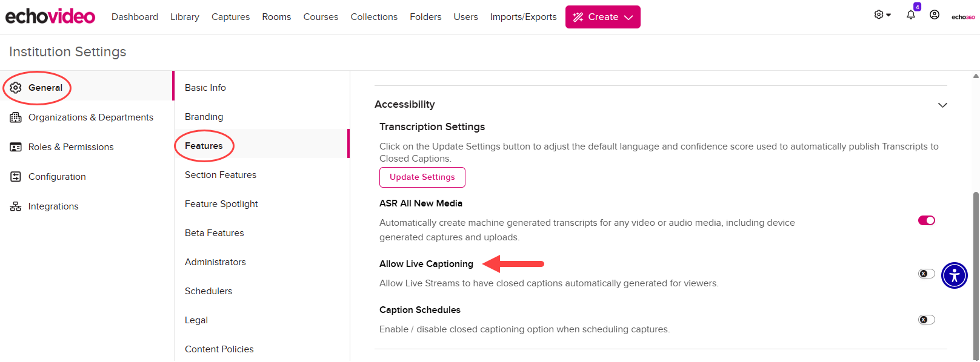
Task: Click the blue accessibility widget button
Action: [x=954, y=275]
